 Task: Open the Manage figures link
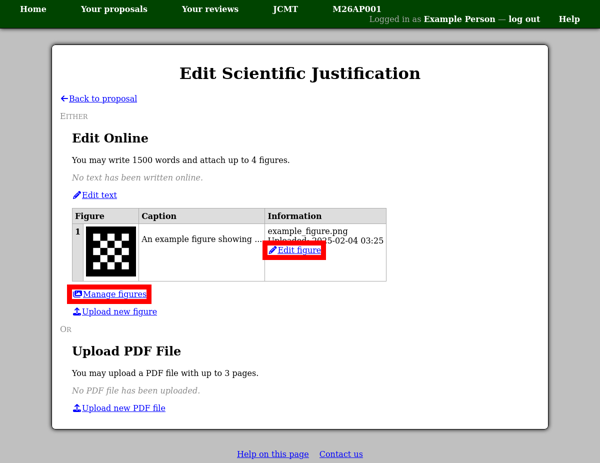(x=115, y=294)
